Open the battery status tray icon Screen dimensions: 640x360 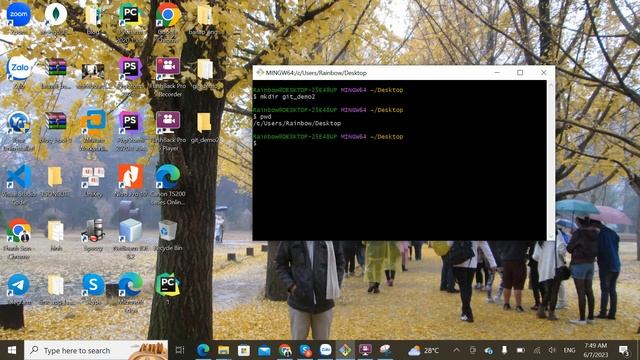521,350
